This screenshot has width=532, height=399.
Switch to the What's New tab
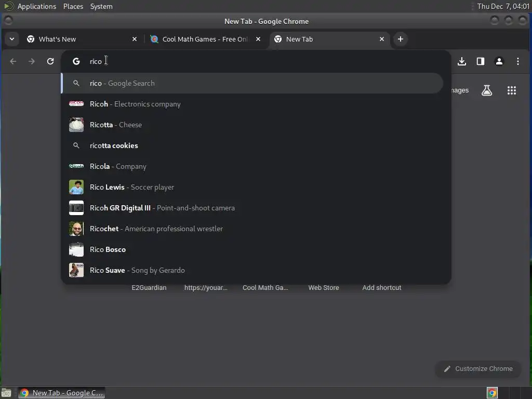coord(82,39)
